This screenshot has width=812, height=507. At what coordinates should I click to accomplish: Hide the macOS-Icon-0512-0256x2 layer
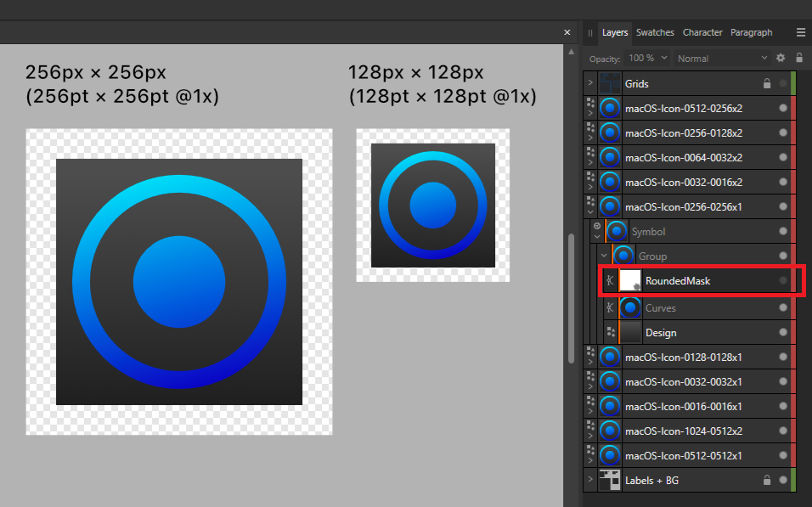[x=783, y=109]
